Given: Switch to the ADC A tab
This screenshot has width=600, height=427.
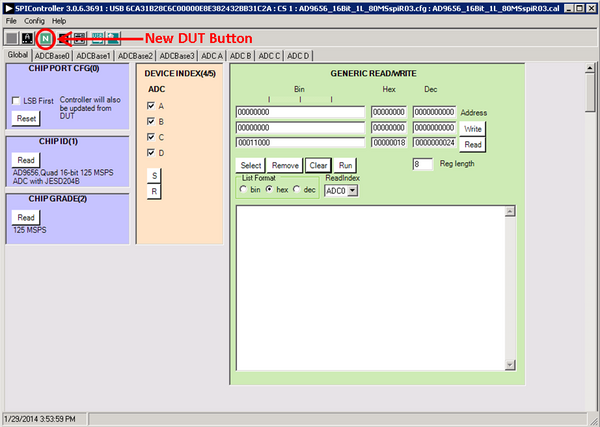Looking at the screenshot, I should pos(212,56).
